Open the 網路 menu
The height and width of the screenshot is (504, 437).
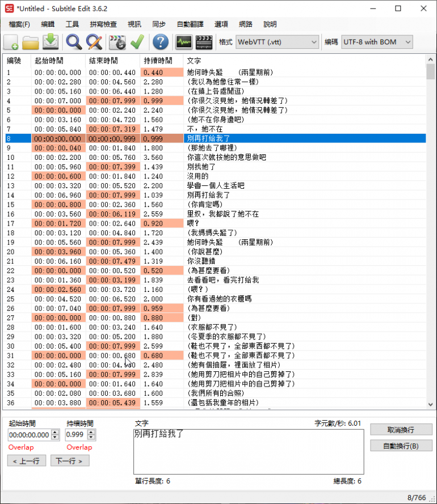(246, 24)
